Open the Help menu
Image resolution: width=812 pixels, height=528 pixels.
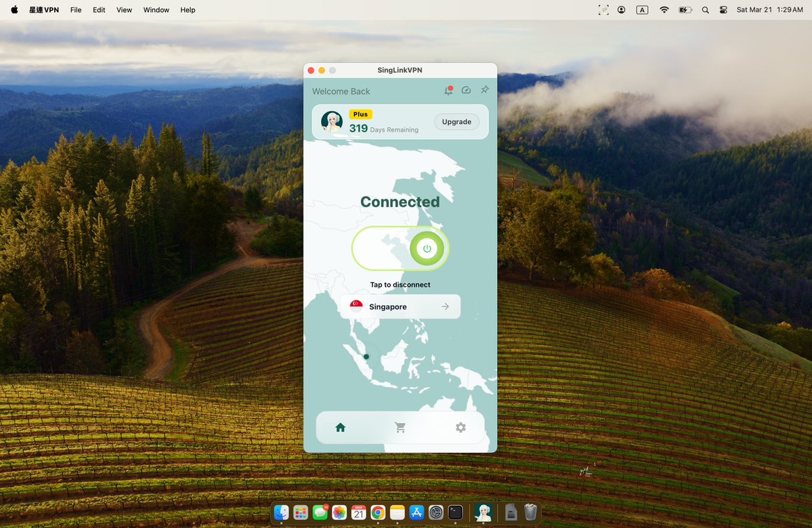coord(188,9)
